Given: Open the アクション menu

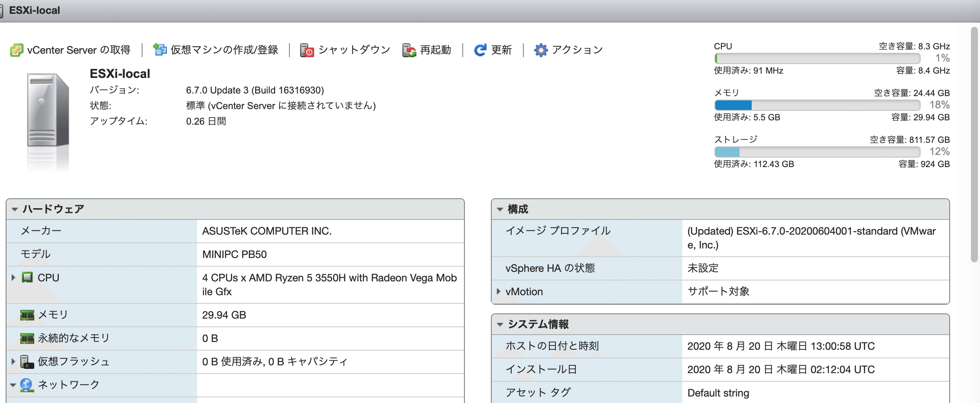Looking at the screenshot, I should point(577,50).
